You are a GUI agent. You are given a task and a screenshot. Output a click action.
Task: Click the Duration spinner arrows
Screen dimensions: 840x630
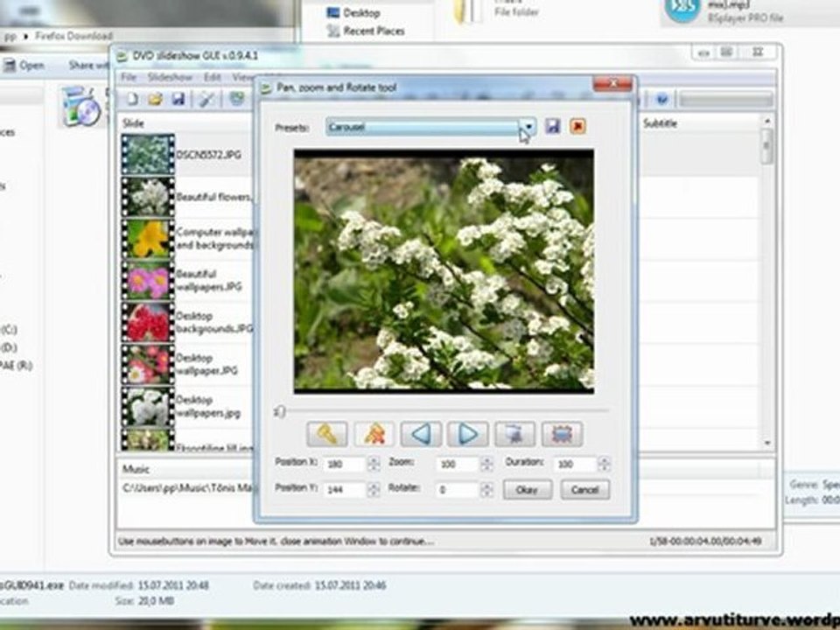coord(605,464)
